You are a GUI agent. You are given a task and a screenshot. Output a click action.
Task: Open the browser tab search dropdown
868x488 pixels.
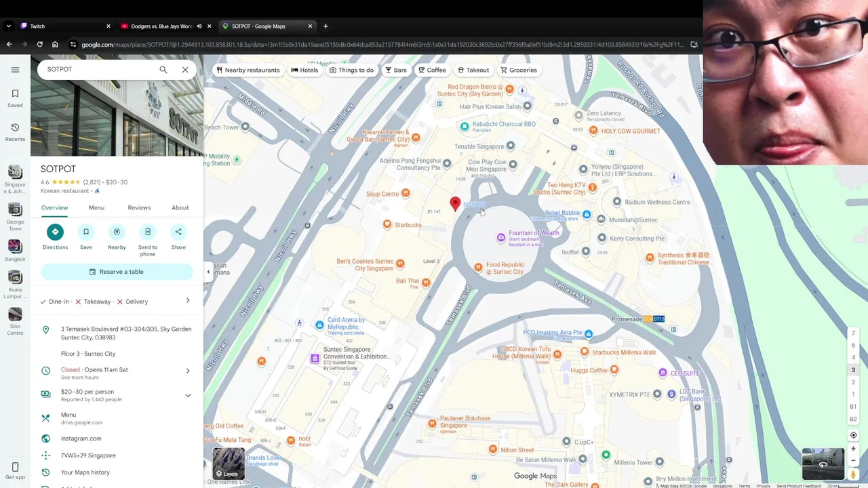pyautogui.click(x=8, y=26)
